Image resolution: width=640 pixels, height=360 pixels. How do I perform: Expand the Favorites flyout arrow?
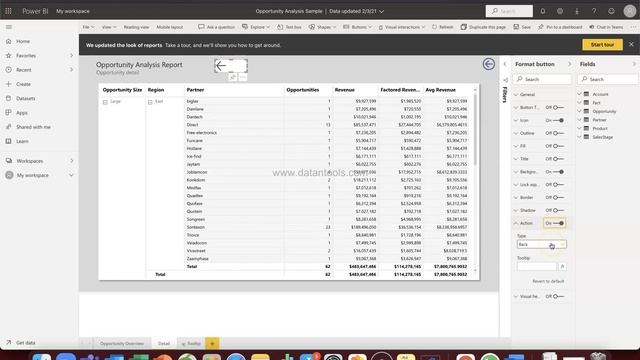pyautogui.click(x=71, y=56)
